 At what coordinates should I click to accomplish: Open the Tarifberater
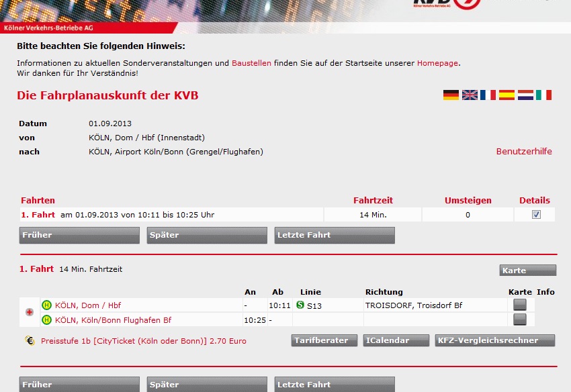[324, 340]
